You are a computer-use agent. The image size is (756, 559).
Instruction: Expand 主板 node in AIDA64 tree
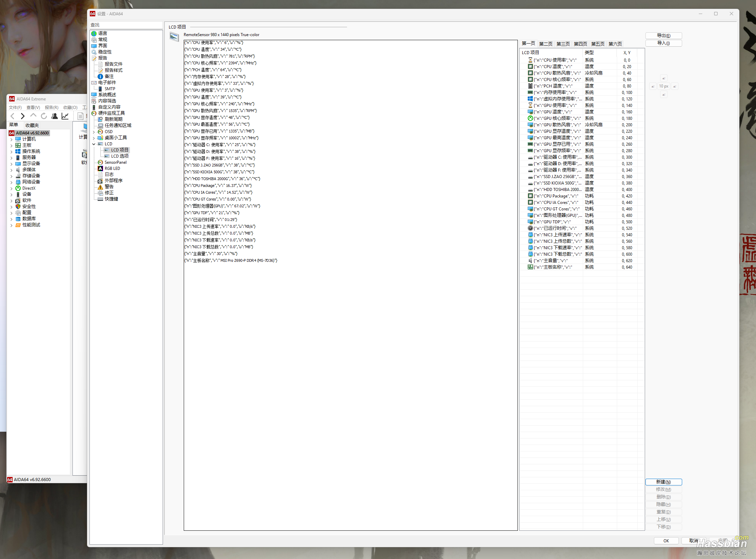pos(11,145)
